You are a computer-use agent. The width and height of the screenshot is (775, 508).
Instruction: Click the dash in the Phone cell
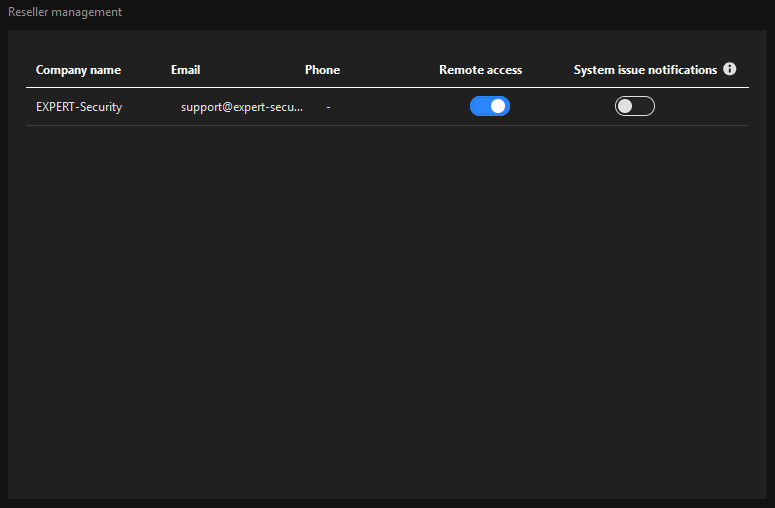click(x=328, y=107)
